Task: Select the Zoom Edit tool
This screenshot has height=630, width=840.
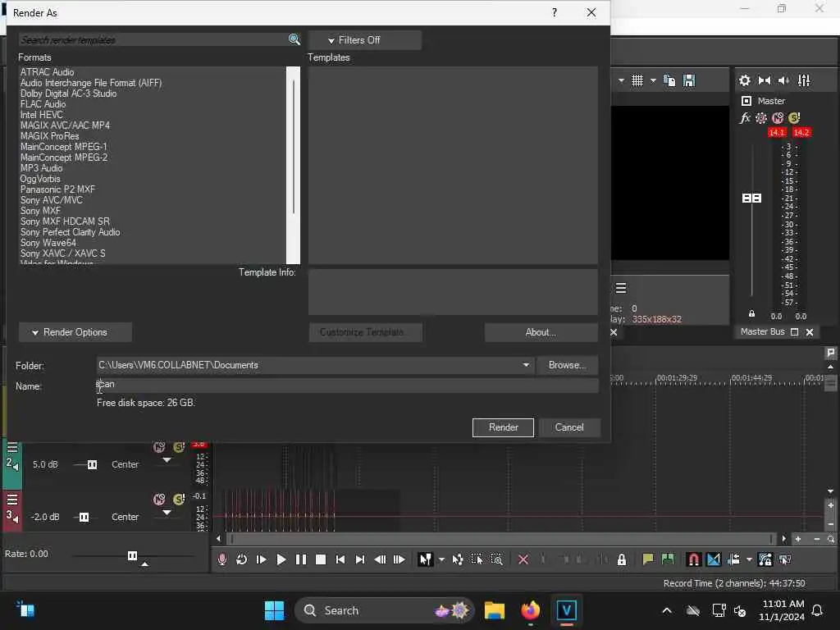Action: 496,559
